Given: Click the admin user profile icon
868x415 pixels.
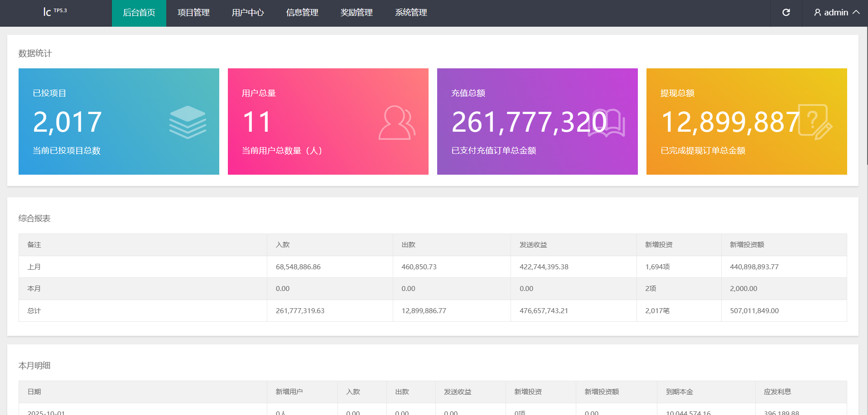Looking at the screenshot, I should pos(817,13).
